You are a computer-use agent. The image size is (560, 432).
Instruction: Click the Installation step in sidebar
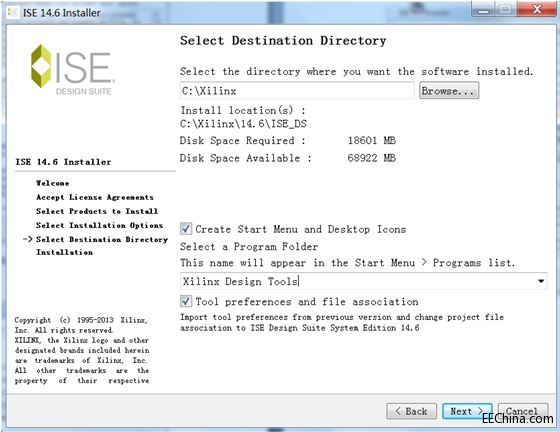64,252
